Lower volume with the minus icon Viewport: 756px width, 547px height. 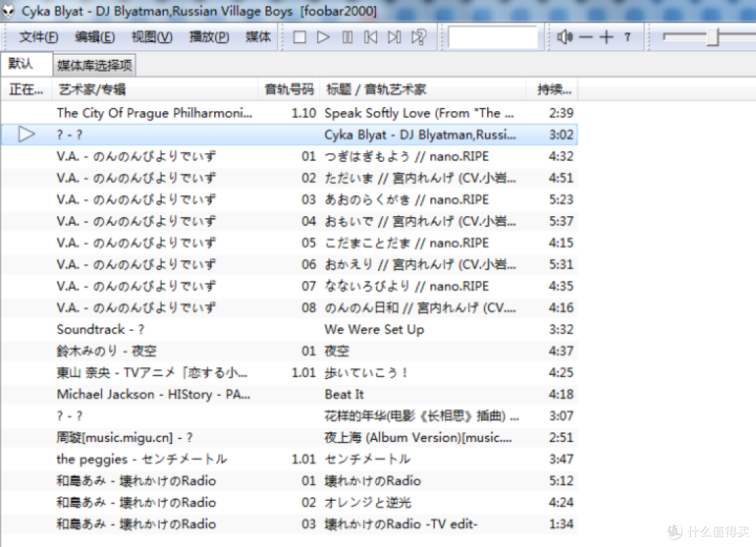tap(585, 37)
